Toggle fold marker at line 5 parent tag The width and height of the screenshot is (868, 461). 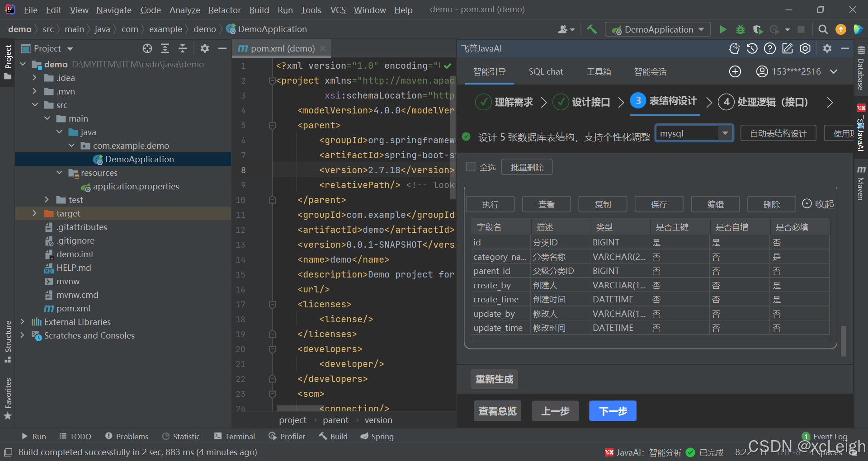click(272, 126)
